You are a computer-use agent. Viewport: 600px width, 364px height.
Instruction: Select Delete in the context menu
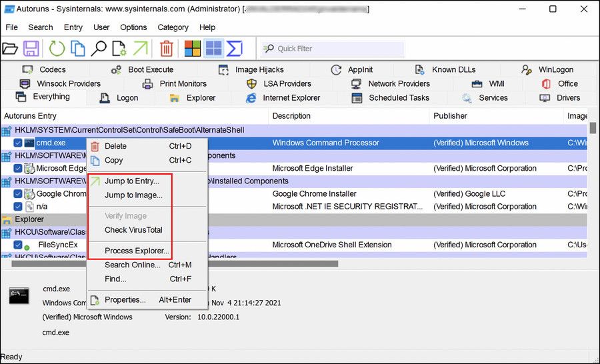tap(148, 146)
